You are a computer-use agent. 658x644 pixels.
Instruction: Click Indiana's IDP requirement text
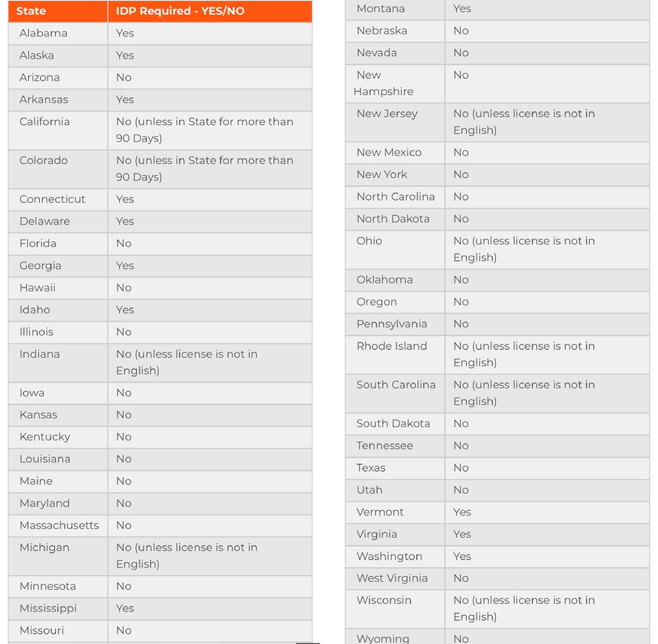(186, 362)
